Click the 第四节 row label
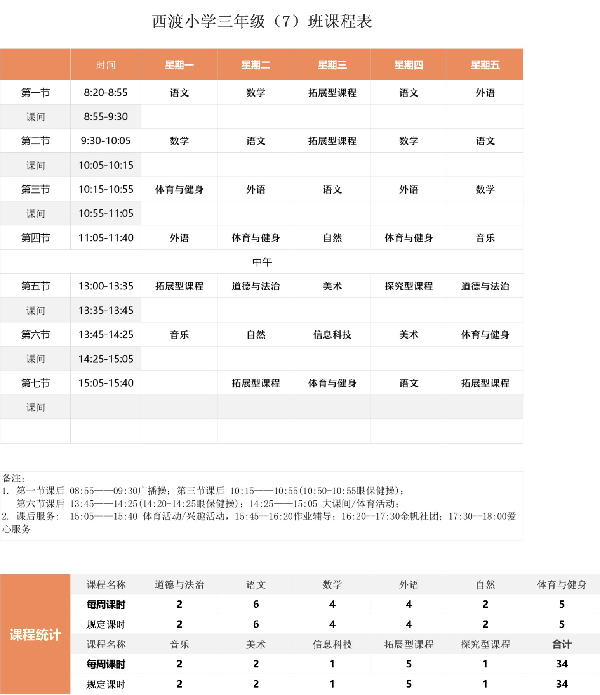Image resolution: width=600 pixels, height=695 pixels. (35, 238)
